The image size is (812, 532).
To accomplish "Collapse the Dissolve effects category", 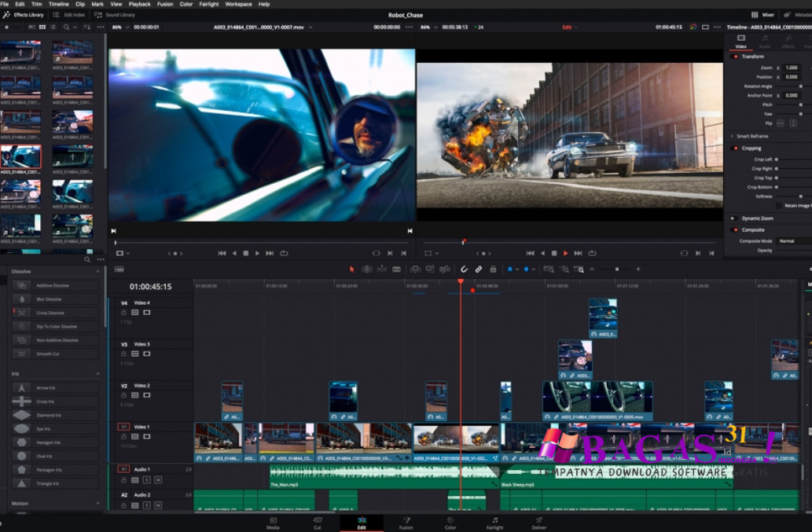I will point(98,271).
